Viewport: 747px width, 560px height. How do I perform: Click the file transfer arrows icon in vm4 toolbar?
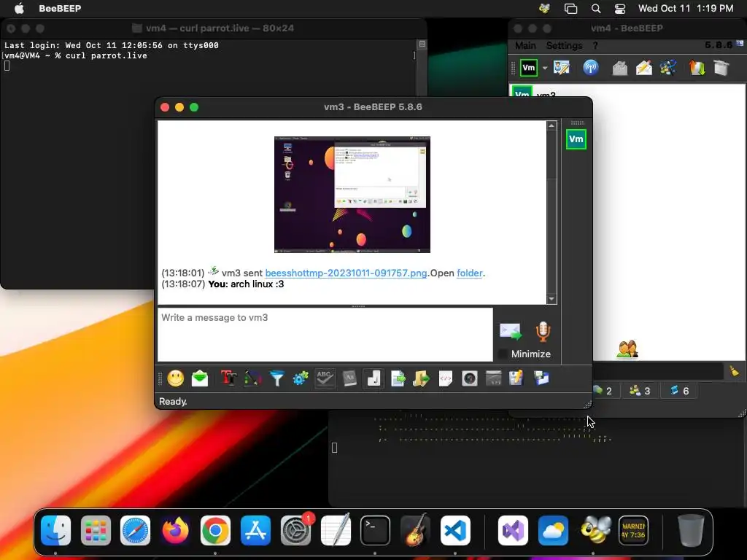(x=697, y=68)
